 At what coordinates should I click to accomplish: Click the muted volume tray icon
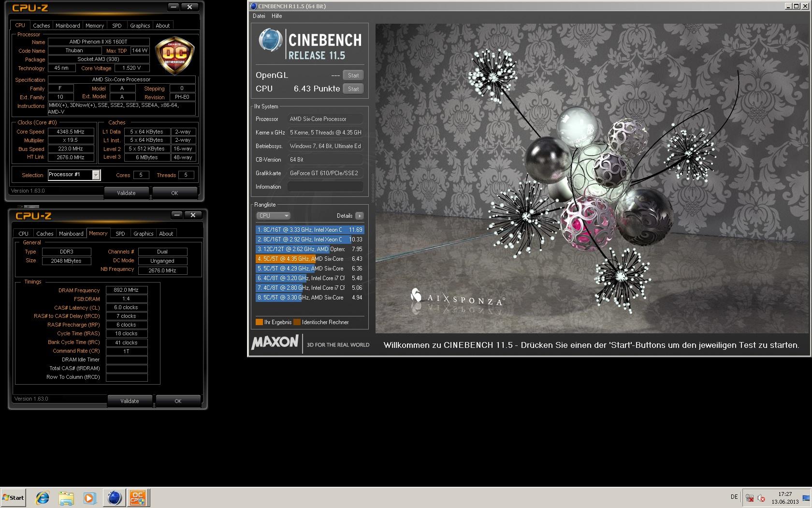(761, 498)
